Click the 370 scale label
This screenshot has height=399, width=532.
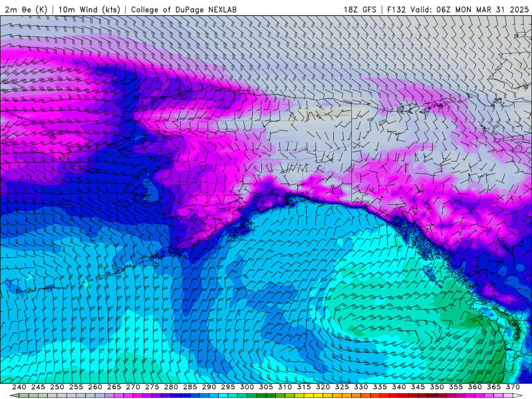click(x=513, y=387)
